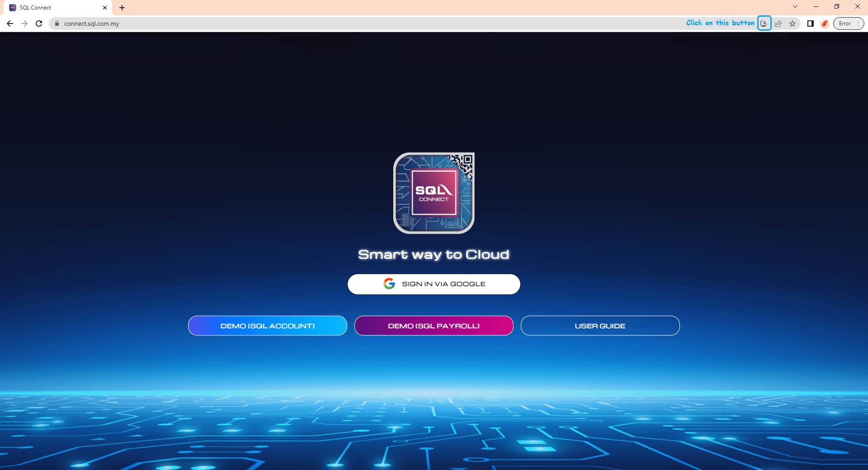Click the browser forward arrow

click(x=24, y=23)
